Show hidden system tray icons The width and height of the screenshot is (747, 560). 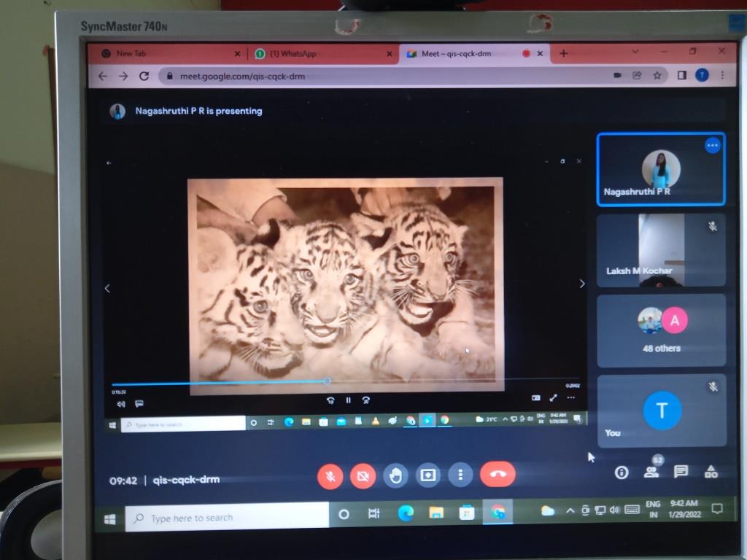click(x=570, y=511)
